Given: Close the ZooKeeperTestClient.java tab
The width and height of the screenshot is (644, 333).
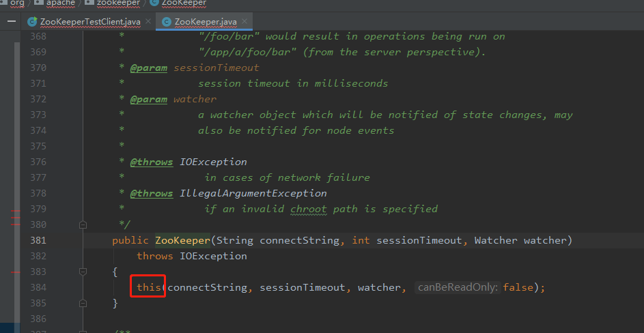Looking at the screenshot, I should (147, 22).
